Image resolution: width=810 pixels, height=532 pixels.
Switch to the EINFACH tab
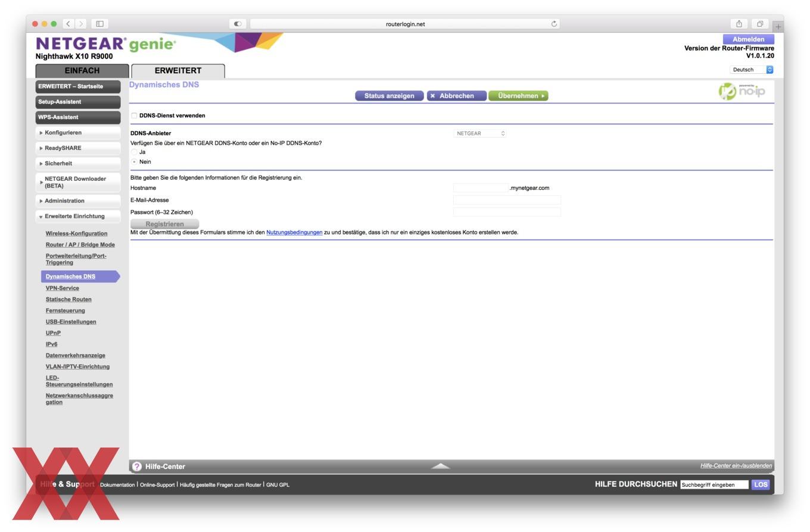pos(82,71)
